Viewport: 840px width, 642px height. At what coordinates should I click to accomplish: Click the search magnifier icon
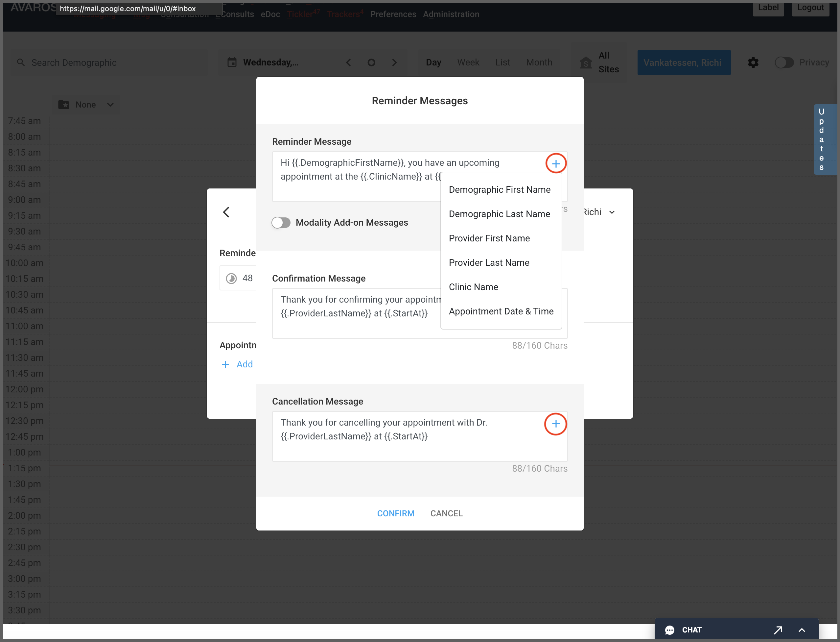[21, 62]
